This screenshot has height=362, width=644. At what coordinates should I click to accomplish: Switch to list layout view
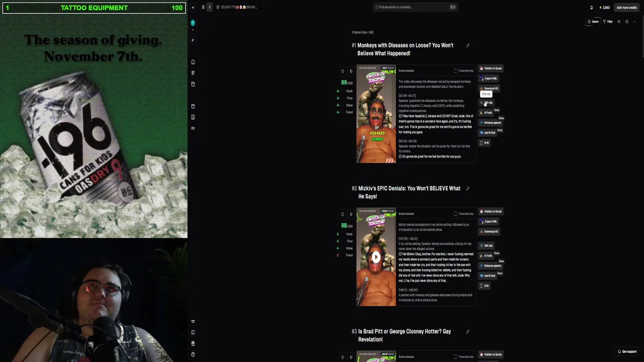tap(210, 7)
